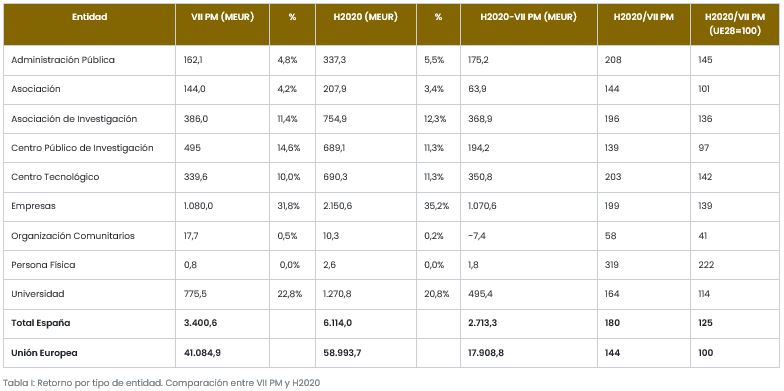Click the Asociación de Investigación row label
This screenshot has height=391, width=784.
(74, 119)
